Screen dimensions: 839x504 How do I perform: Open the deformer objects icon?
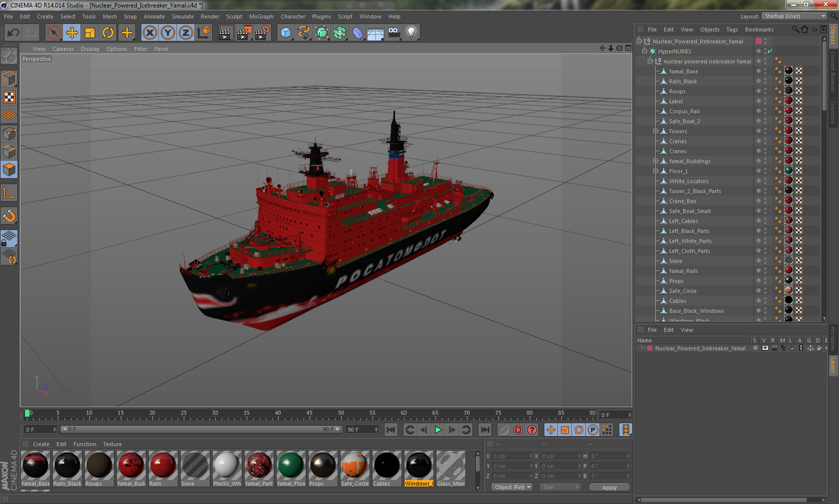click(358, 33)
